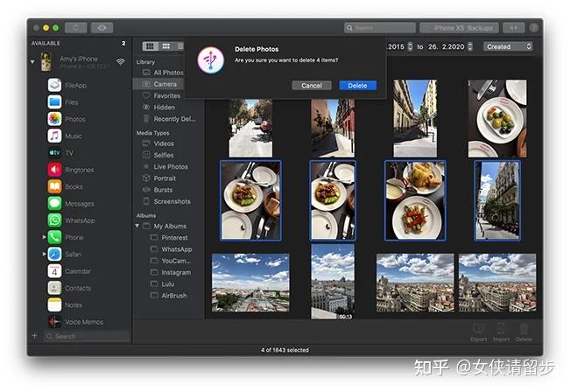Show Bursts media type

click(158, 190)
